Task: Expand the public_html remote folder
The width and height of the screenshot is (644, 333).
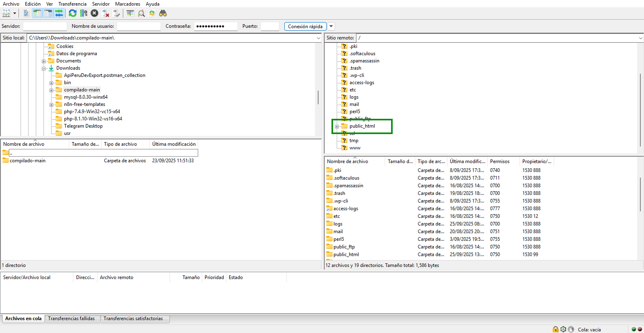Action: coord(337,126)
